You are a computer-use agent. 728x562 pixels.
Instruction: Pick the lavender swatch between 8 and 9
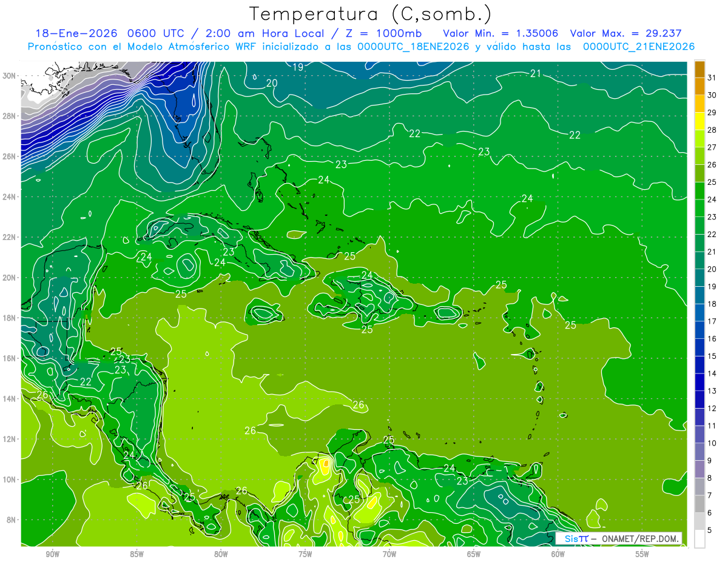click(x=699, y=469)
